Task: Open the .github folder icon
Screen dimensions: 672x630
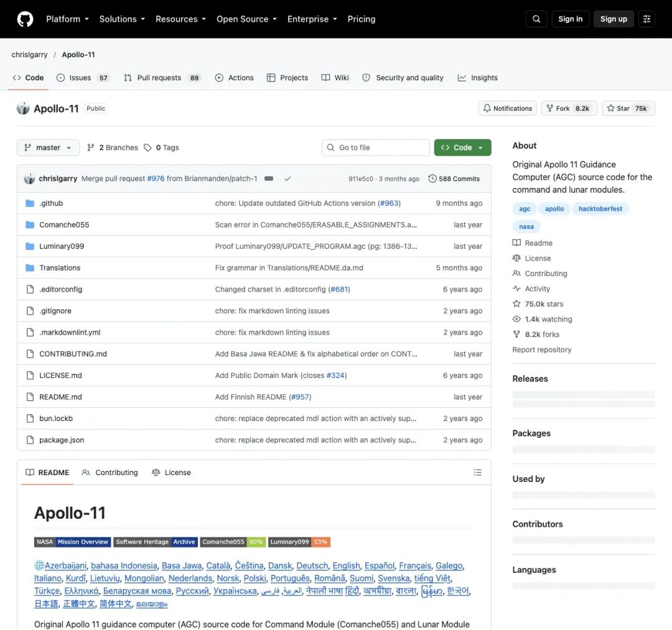Action: (x=30, y=203)
